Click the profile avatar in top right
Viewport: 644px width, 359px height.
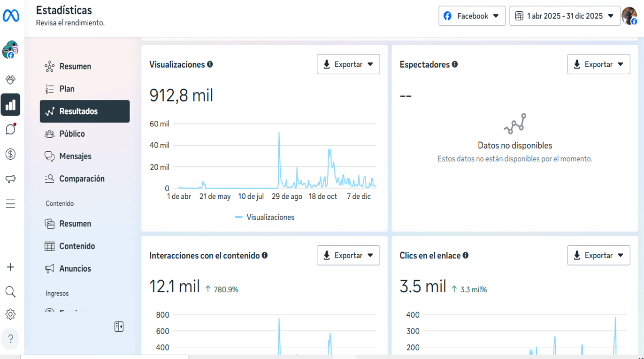coord(629,16)
